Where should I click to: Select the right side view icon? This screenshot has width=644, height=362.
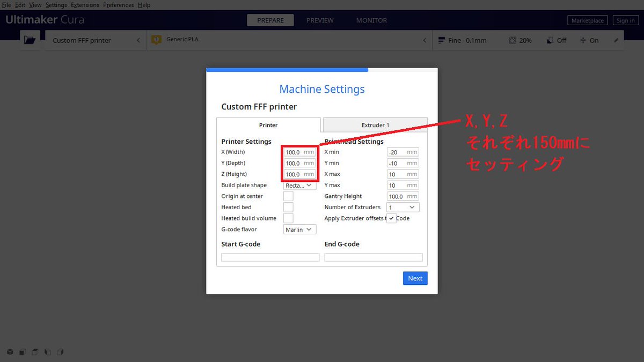coord(60,352)
